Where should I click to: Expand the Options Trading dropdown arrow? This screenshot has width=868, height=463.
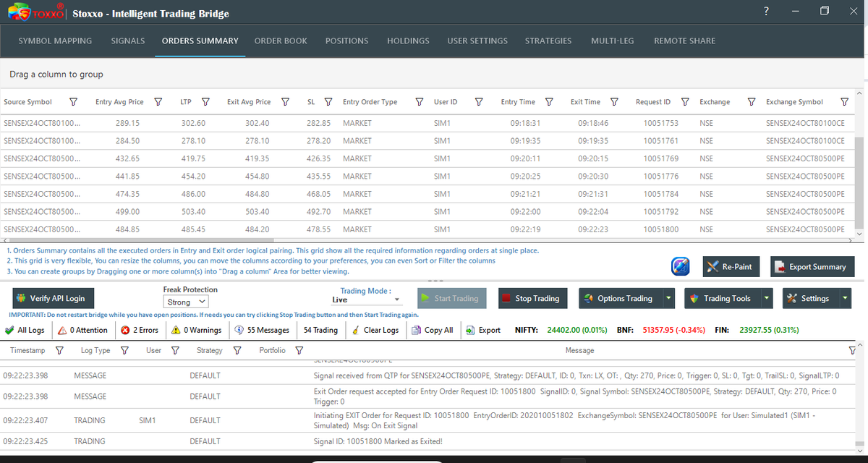669,298
